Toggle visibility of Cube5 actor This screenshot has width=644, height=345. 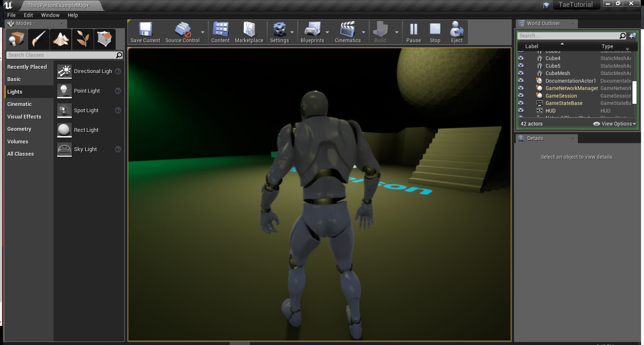pos(521,66)
